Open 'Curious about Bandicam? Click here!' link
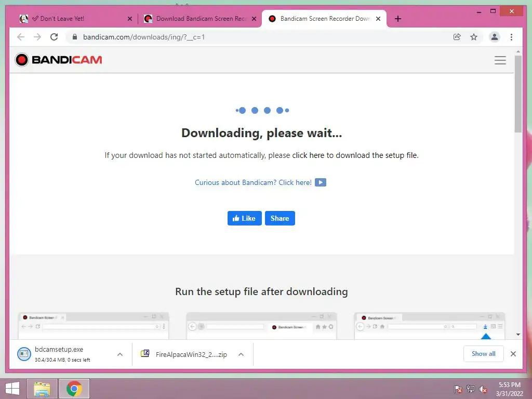The image size is (532, 399). 253,182
